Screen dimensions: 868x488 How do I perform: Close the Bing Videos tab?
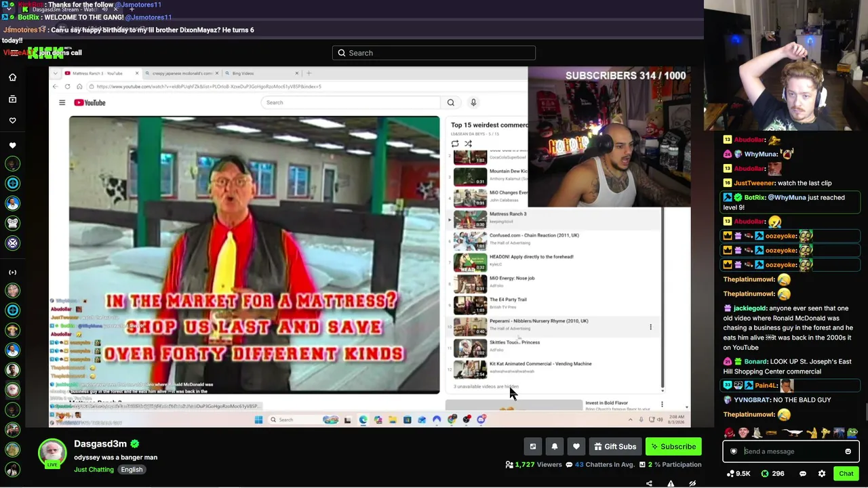point(296,73)
